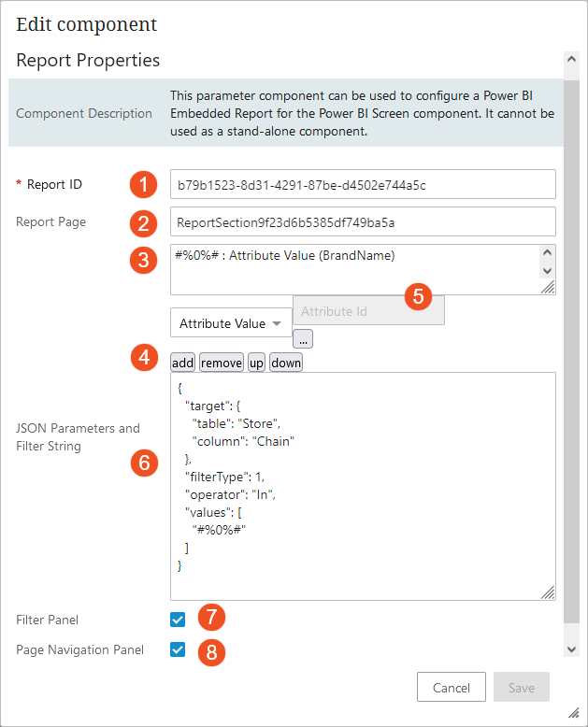Image resolution: width=588 pixels, height=727 pixels.
Task: Click inside the Report ID field
Action: [362, 185]
